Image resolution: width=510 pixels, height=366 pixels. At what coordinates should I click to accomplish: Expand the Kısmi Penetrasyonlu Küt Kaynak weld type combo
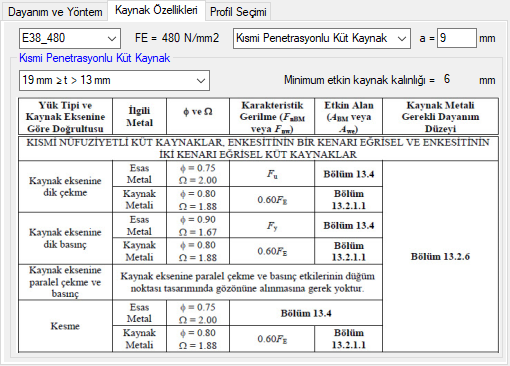(322, 38)
